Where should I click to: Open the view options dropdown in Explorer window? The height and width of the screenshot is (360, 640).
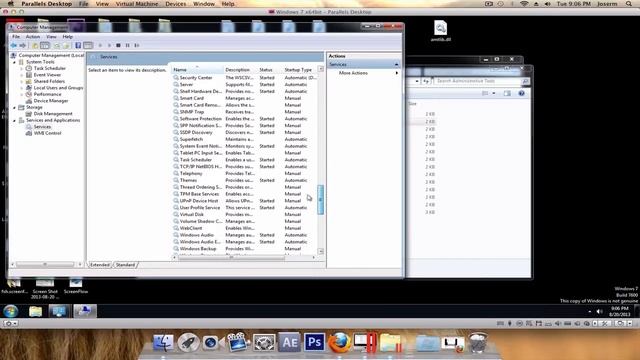coord(494,93)
